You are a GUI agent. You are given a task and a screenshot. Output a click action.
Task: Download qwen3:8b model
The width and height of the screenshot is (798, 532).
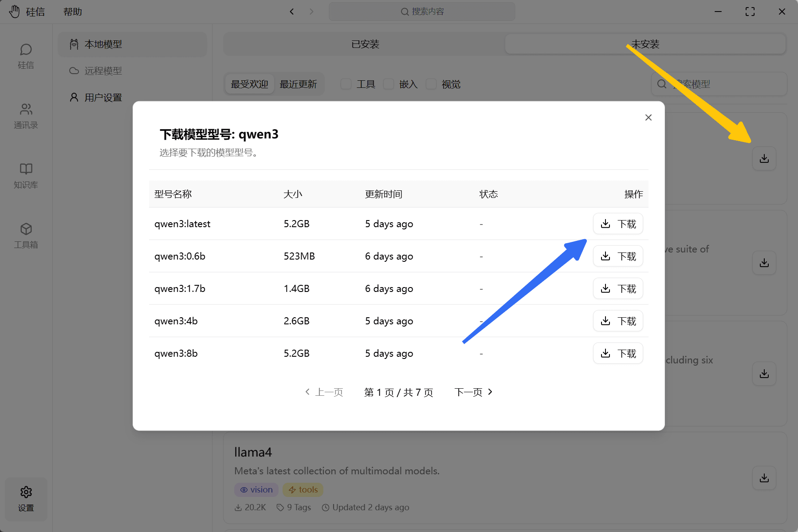point(618,353)
